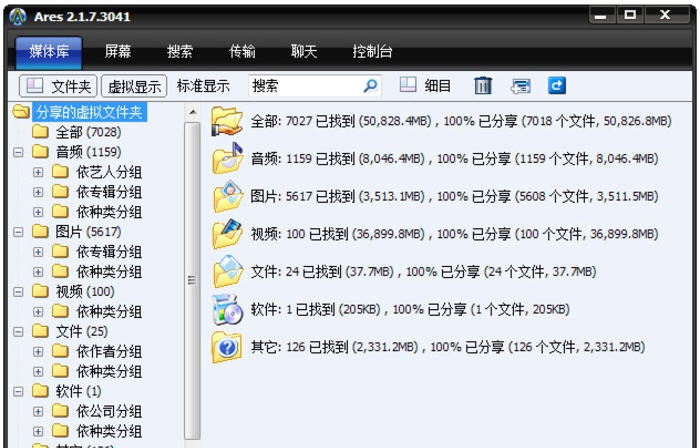Viewport: 700px width, 448px height.
Task: Expand 依种类分组 under 视频
Action: [38, 311]
